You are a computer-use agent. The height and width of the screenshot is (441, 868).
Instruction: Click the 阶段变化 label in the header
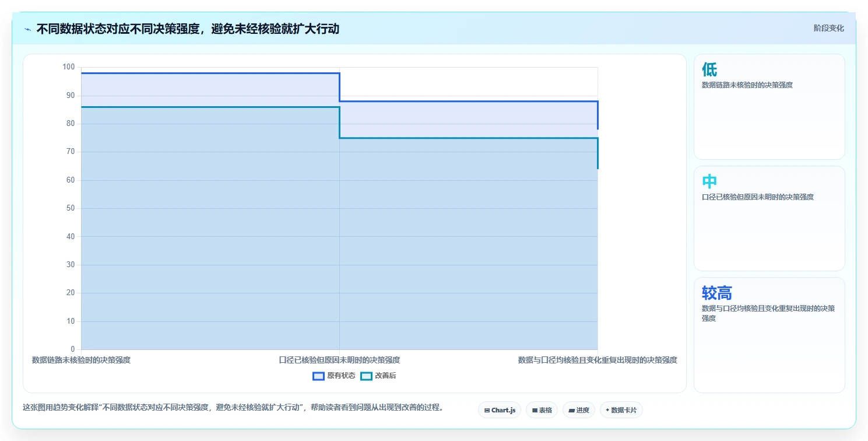pos(828,29)
